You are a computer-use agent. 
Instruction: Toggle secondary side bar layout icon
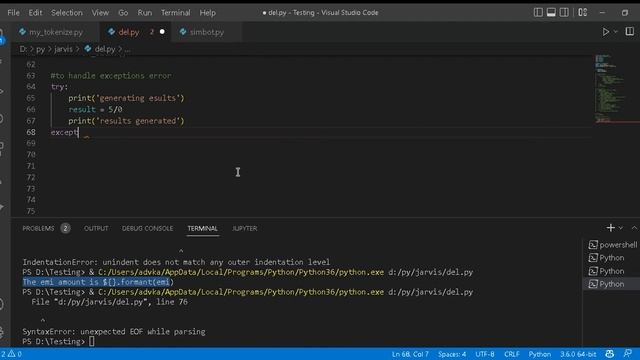point(564,13)
